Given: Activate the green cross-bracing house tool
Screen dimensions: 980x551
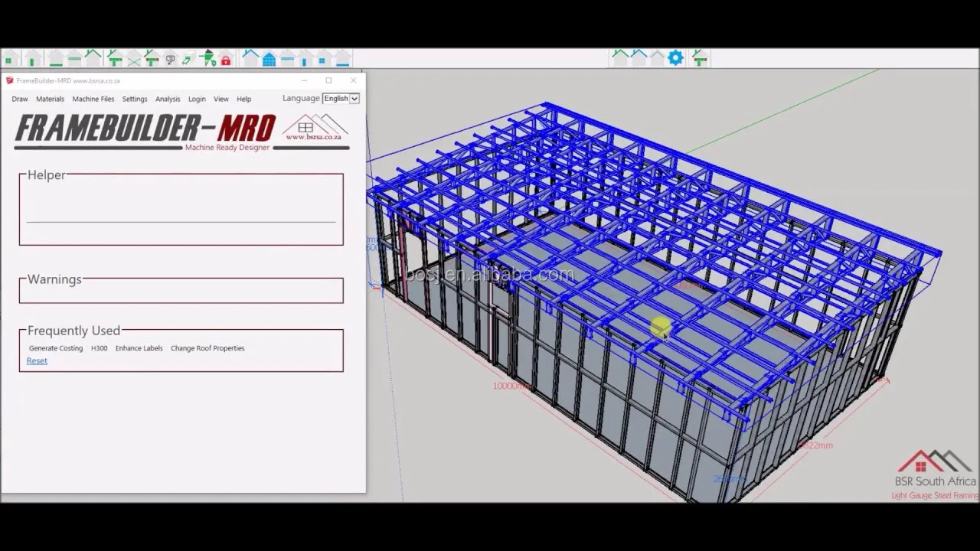Looking at the screenshot, I should pyautogui.click(x=134, y=58).
